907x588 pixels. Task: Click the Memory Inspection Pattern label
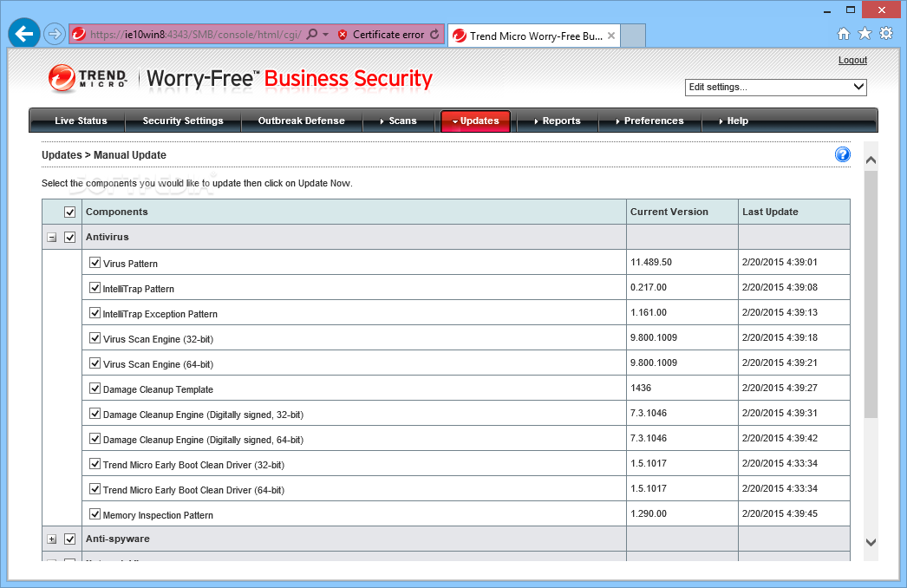point(158,515)
